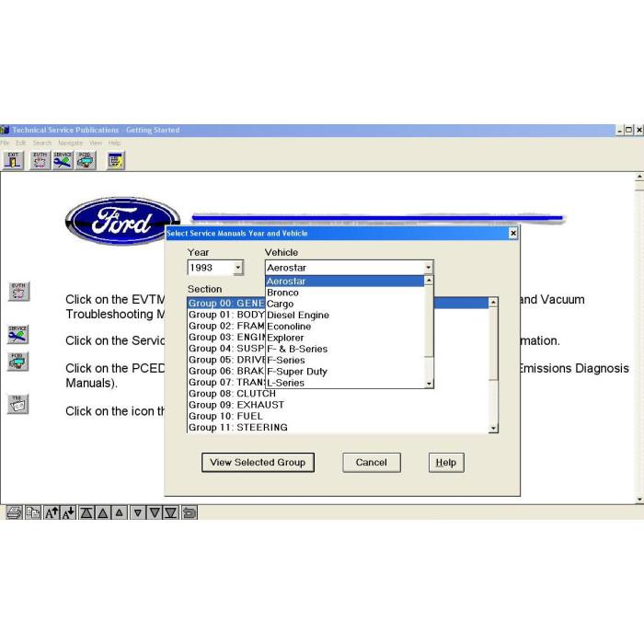Select Diesel Engine in vehicle list

(345, 315)
